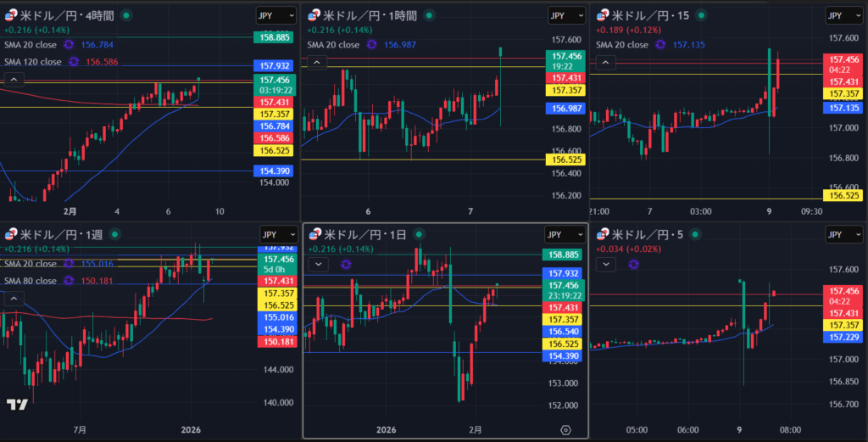Expand indicator legend on 1日 chart
Screen dimensions: 868x442
coord(317,264)
